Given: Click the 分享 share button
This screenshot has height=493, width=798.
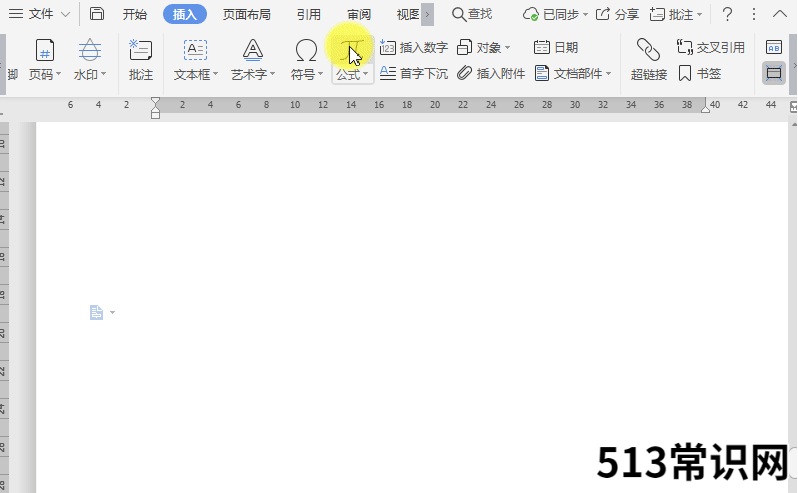Looking at the screenshot, I should [x=617, y=14].
